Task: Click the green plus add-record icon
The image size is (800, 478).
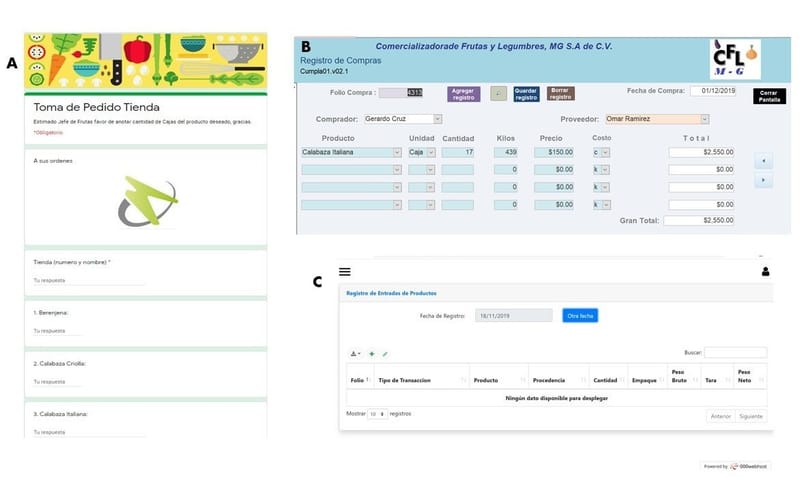Action: point(371,354)
